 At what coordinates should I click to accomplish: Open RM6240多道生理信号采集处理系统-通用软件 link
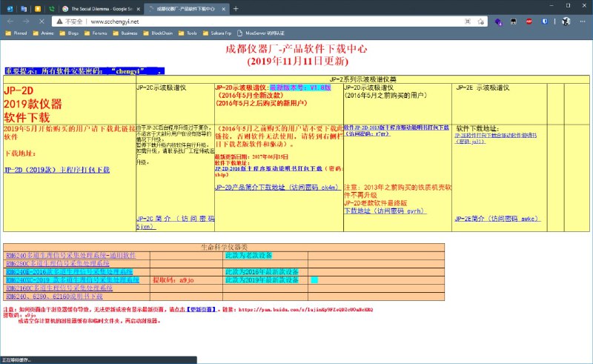70,256
